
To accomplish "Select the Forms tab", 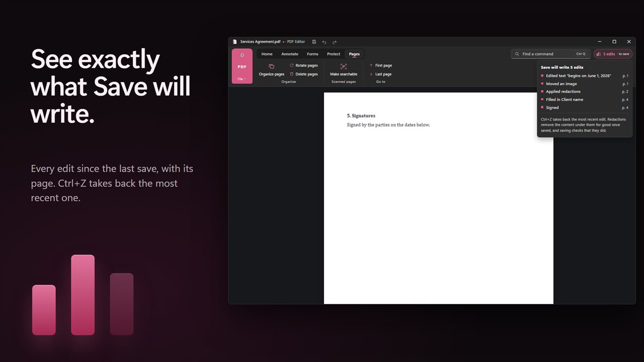I will pos(312,54).
